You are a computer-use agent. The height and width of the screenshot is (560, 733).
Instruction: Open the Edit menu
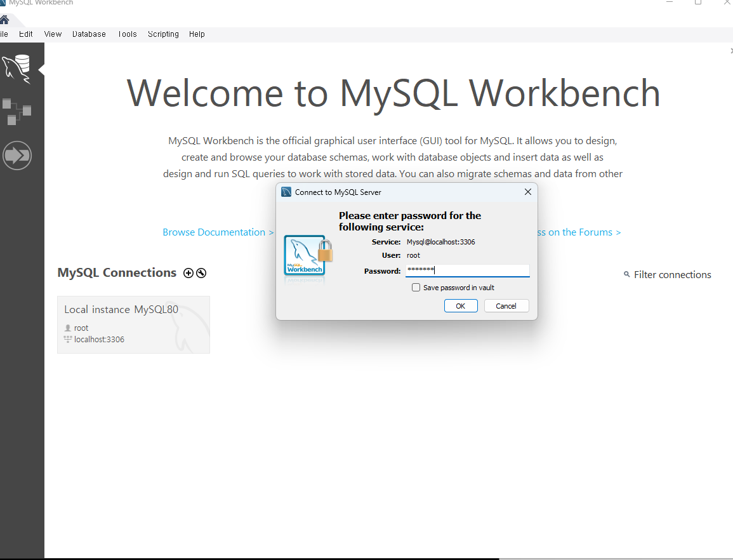tap(26, 34)
